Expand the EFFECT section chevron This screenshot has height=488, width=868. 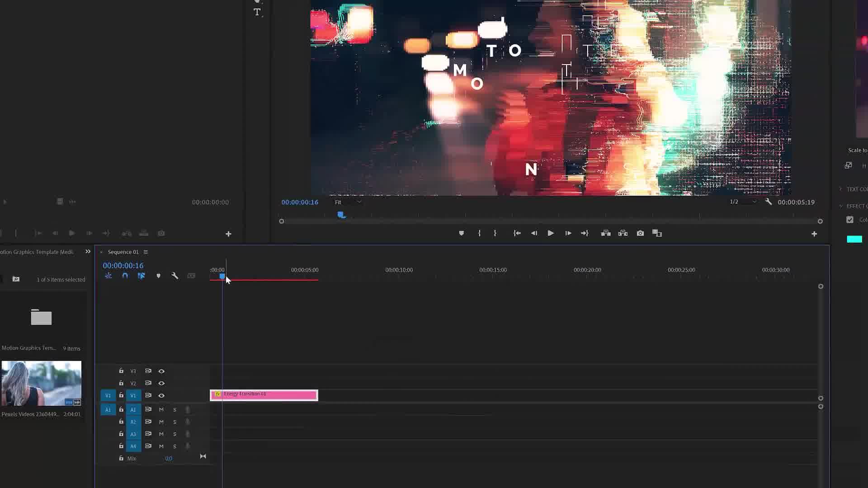[x=841, y=206]
